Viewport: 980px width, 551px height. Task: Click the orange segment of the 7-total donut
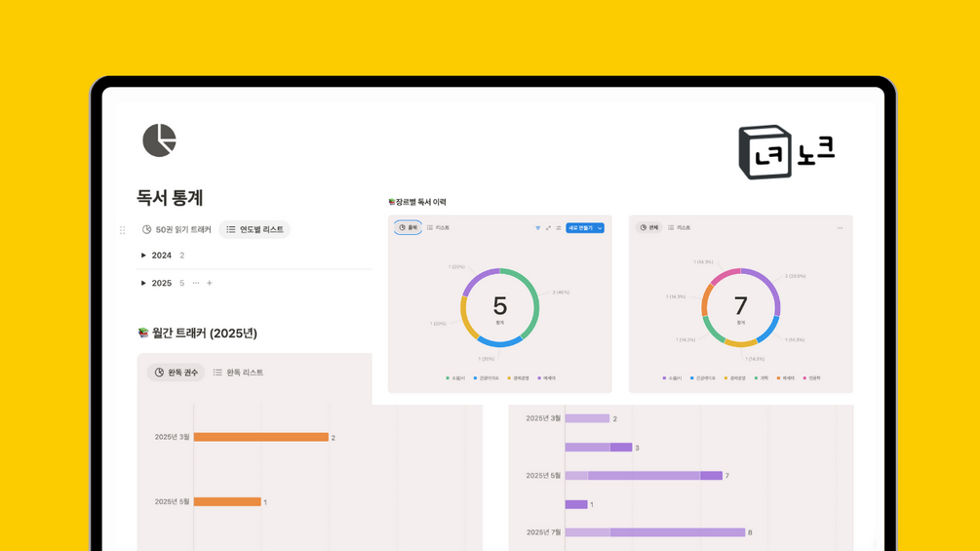(x=706, y=299)
